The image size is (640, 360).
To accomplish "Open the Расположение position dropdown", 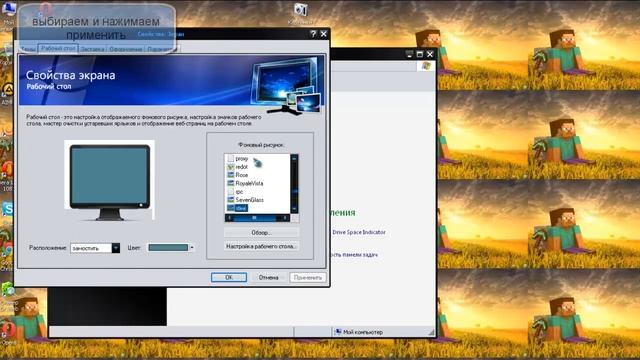I will click(x=95, y=248).
